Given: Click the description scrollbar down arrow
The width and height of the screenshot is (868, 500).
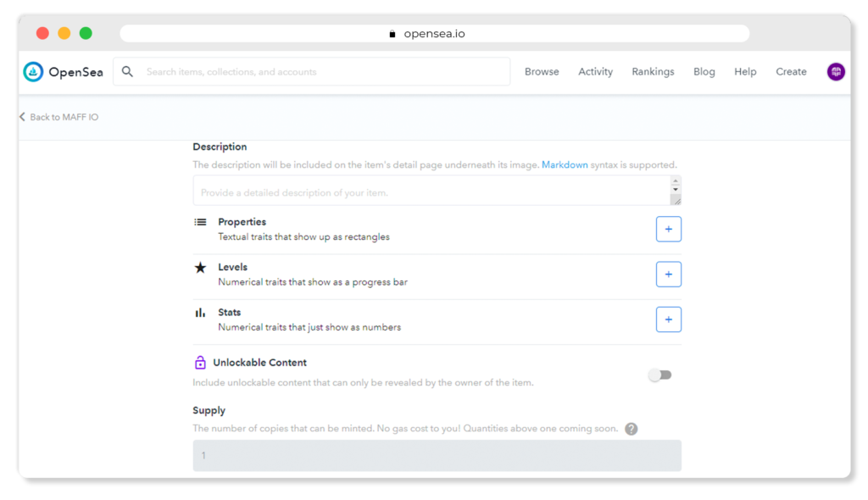Looking at the screenshot, I should point(676,190).
